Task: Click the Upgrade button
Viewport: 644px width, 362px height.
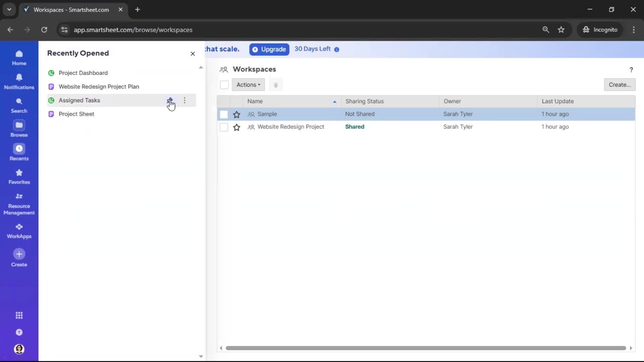Action: (269, 49)
